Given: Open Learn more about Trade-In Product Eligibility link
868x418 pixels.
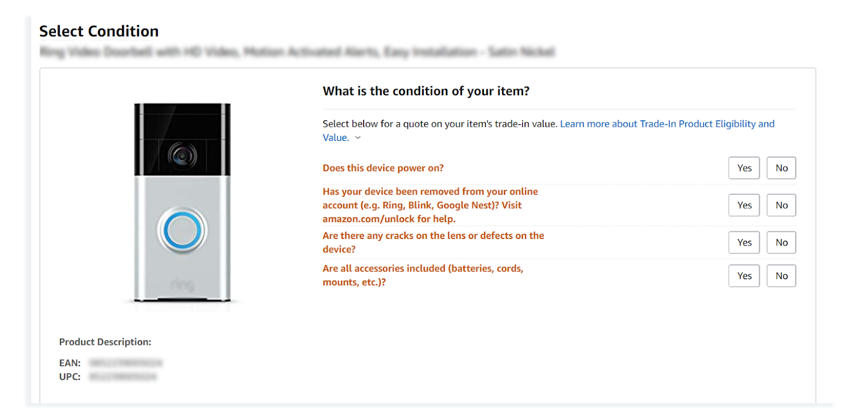Looking at the screenshot, I should pyautogui.click(x=548, y=131).
